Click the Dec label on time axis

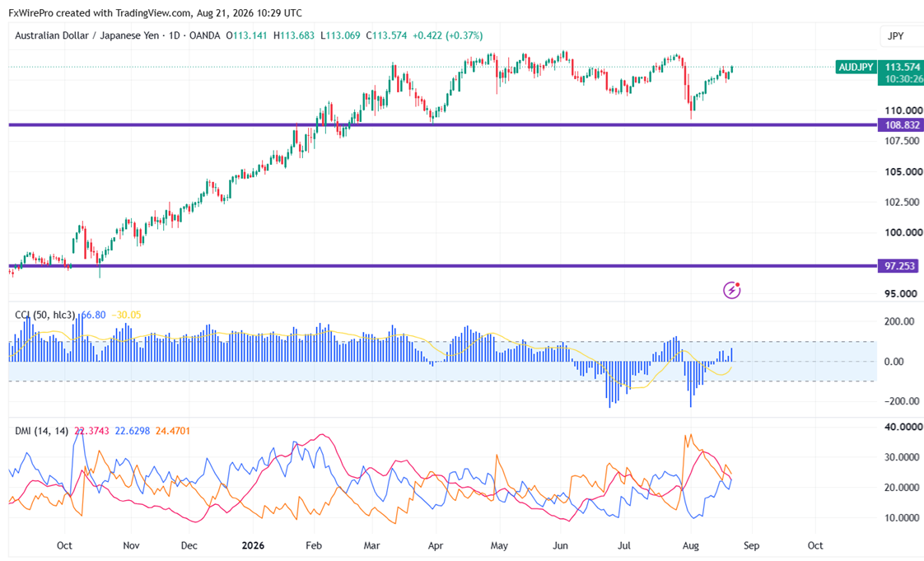click(x=189, y=545)
